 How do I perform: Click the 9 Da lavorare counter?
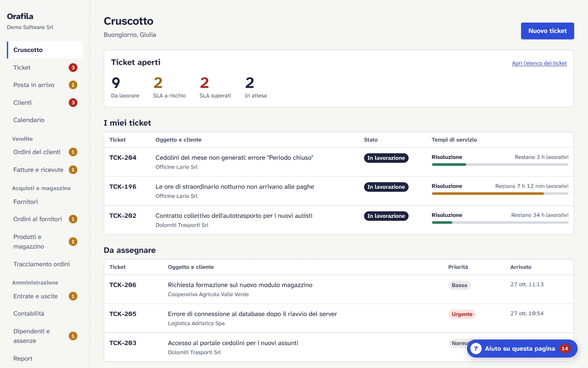(125, 87)
